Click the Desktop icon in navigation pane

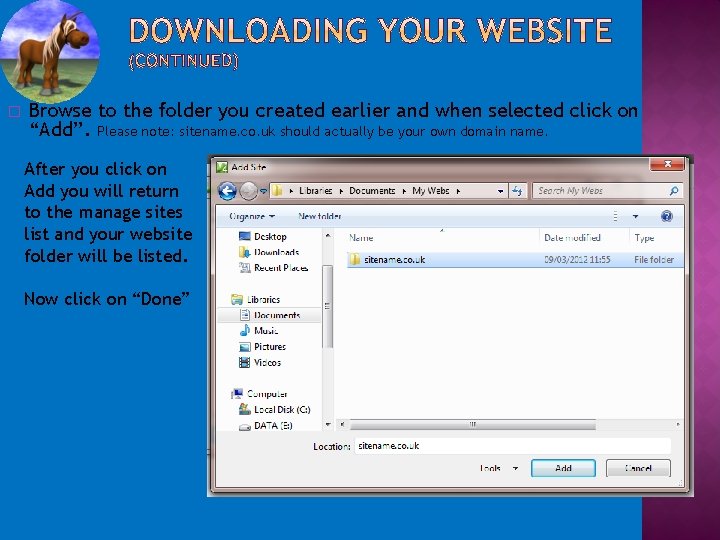pyautogui.click(x=245, y=236)
